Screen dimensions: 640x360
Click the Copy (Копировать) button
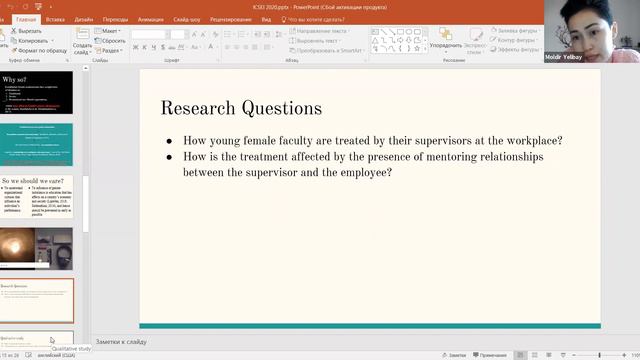coord(29,41)
